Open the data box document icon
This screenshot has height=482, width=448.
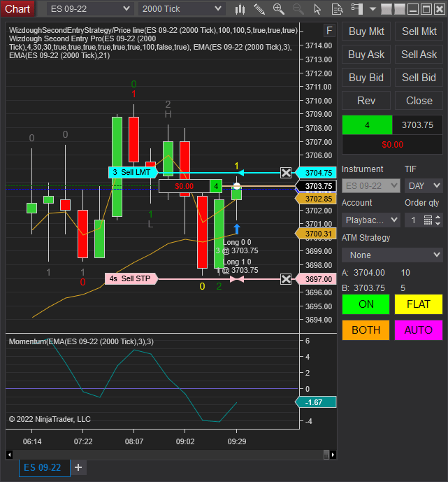tap(337, 9)
